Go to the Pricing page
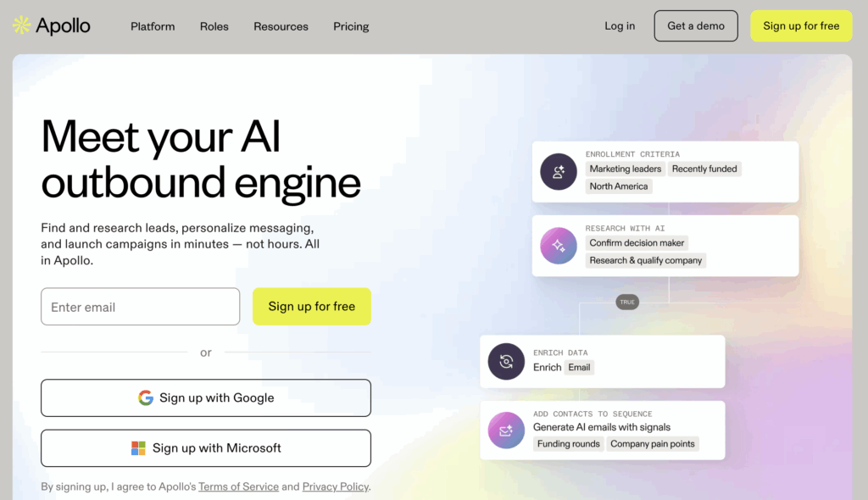868x500 pixels. coord(351,26)
